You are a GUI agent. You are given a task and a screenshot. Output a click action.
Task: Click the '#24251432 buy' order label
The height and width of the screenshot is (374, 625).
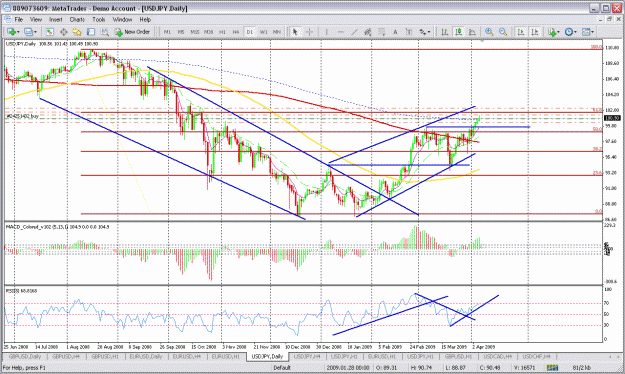tap(22, 116)
